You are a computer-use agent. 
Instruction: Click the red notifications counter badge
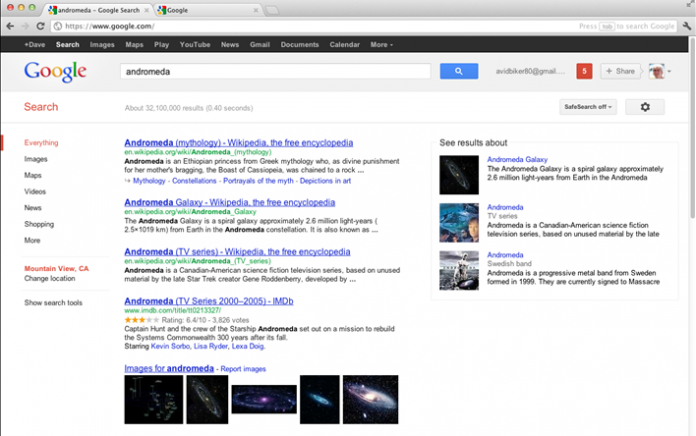point(585,71)
